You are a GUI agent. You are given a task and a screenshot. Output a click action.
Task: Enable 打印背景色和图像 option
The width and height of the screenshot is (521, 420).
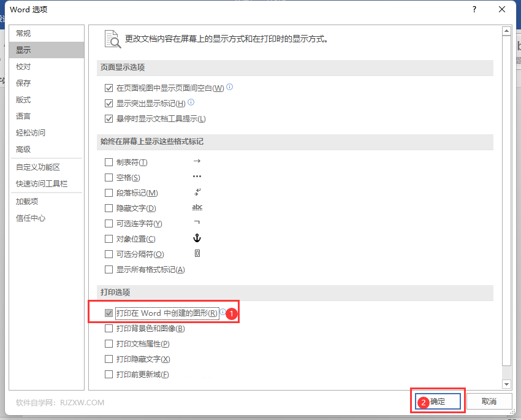pyautogui.click(x=109, y=328)
